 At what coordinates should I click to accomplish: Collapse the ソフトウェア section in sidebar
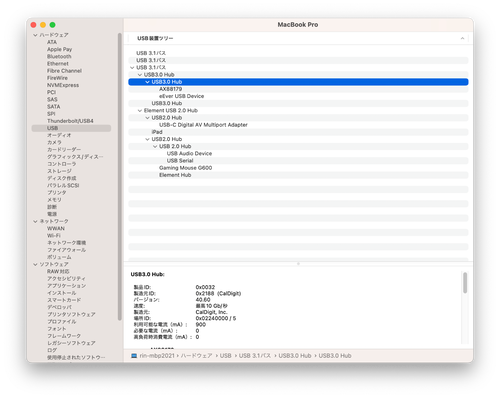tap(35, 264)
